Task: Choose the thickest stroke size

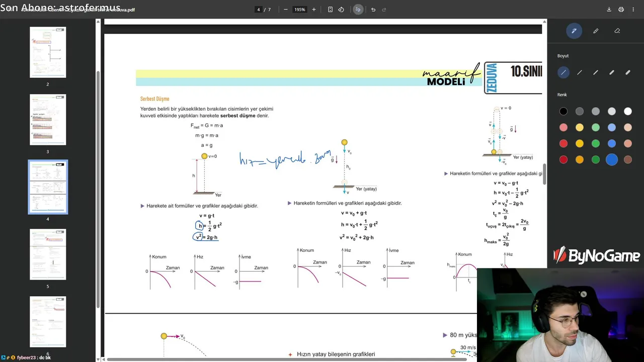Action: tap(628, 72)
